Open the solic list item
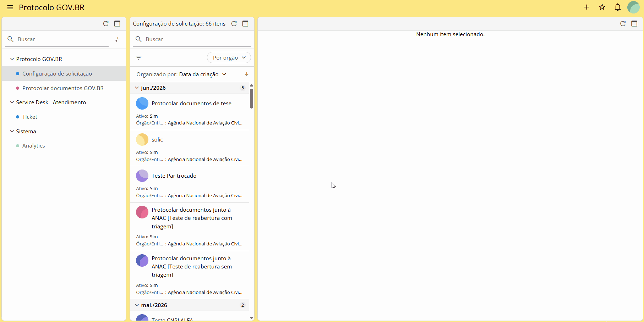The height and width of the screenshot is (322, 644). point(189,148)
